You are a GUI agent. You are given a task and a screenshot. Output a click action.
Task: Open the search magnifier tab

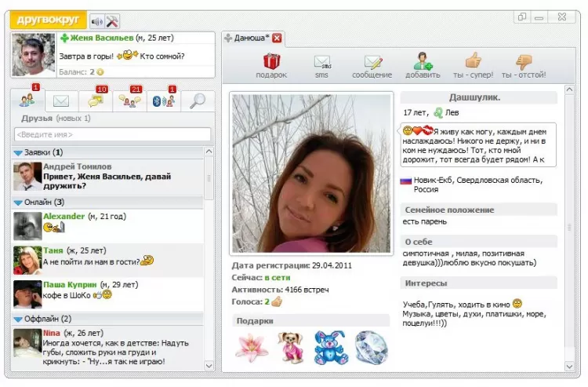click(198, 101)
